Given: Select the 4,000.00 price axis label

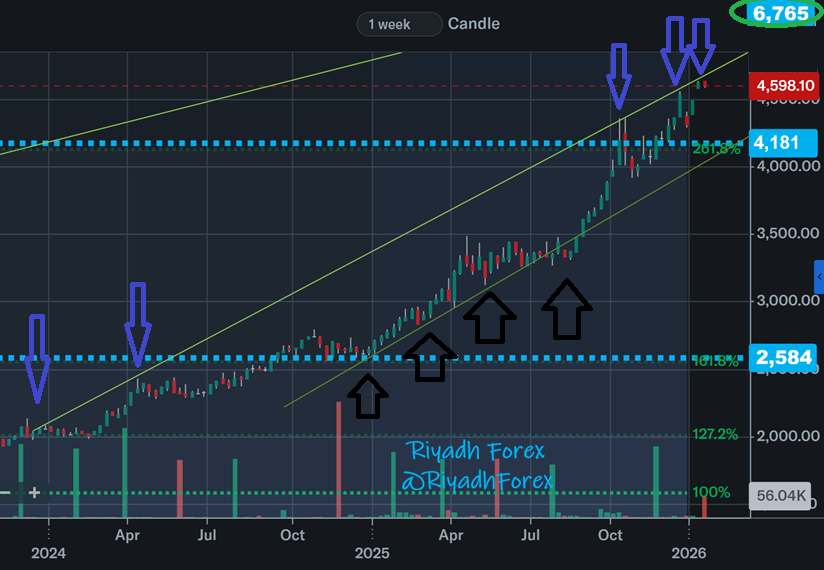Looking at the screenshot, I should pos(788,167).
